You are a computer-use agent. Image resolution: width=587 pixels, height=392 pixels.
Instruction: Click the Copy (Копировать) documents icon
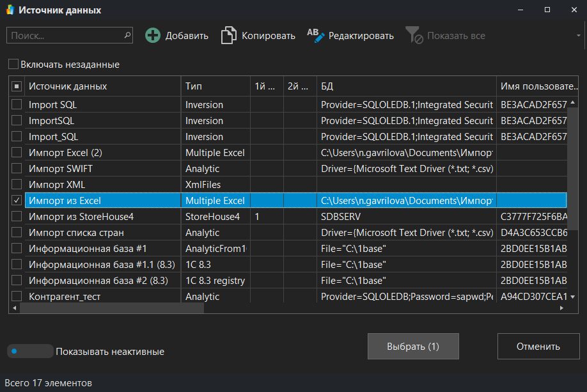[x=229, y=36]
